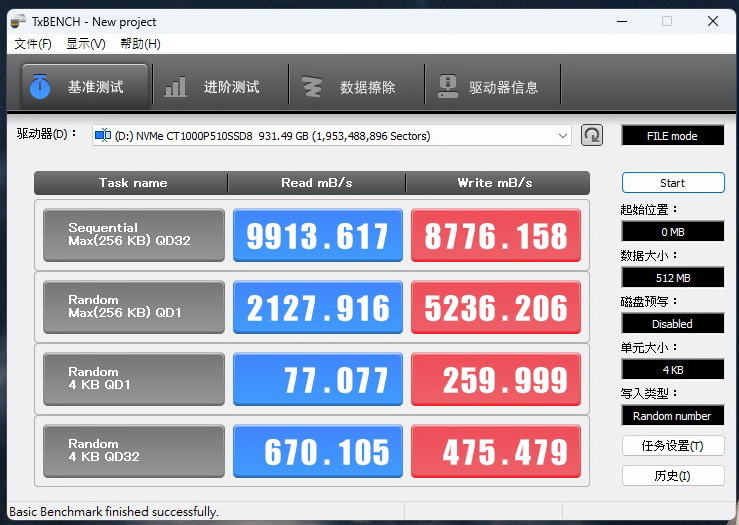
Task: Select the (D:) NVMe CT1000P510SSD8 drive combo box
Action: point(331,136)
